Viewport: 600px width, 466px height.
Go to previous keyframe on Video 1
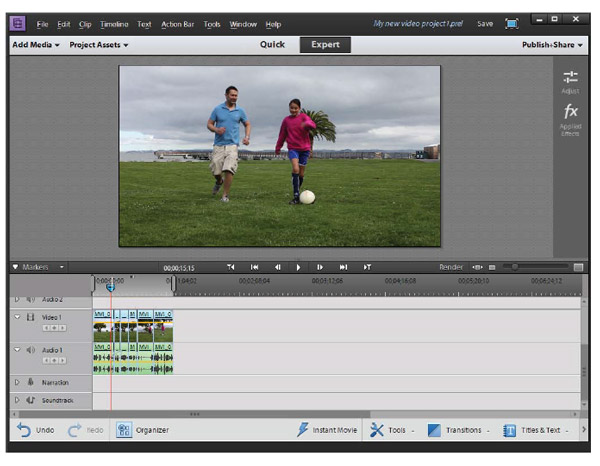47,328
